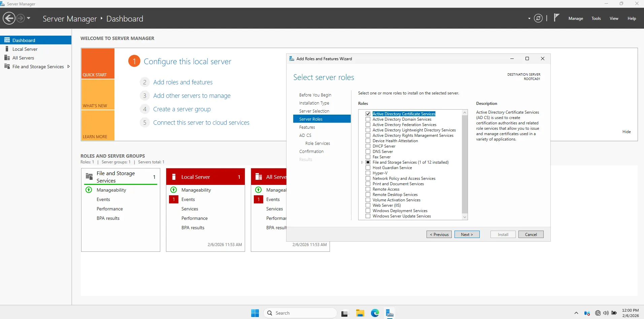
Task: Click the Create a server group link
Action: pos(182,109)
